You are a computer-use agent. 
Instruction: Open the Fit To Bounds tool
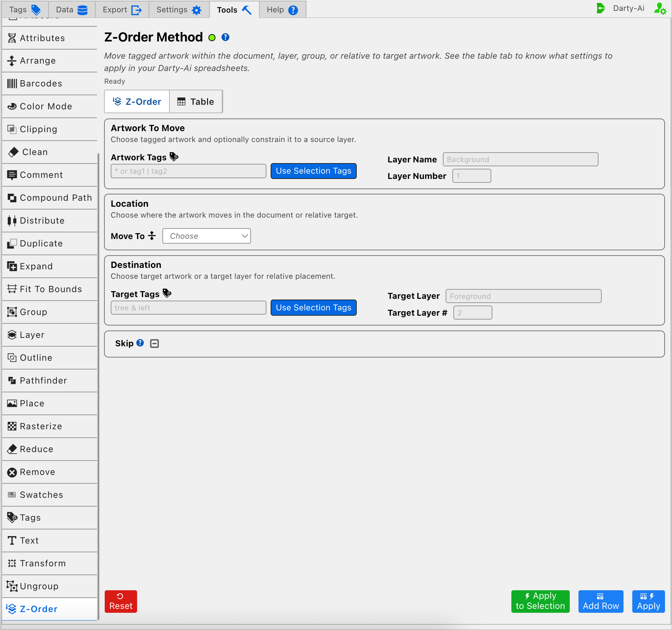[50, 289]
